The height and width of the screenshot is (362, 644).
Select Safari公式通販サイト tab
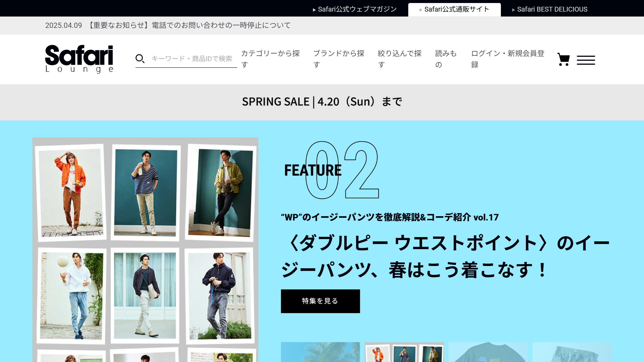pos(454,10)
